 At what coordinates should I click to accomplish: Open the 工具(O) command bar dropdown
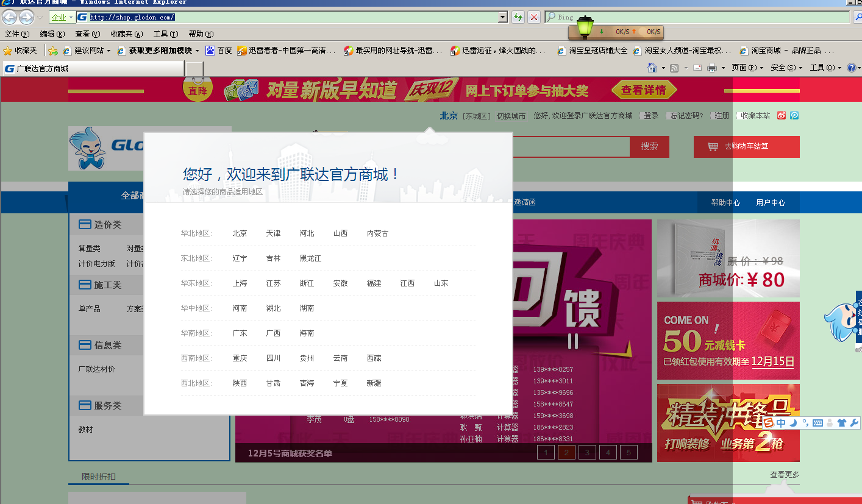click(825, 68)
